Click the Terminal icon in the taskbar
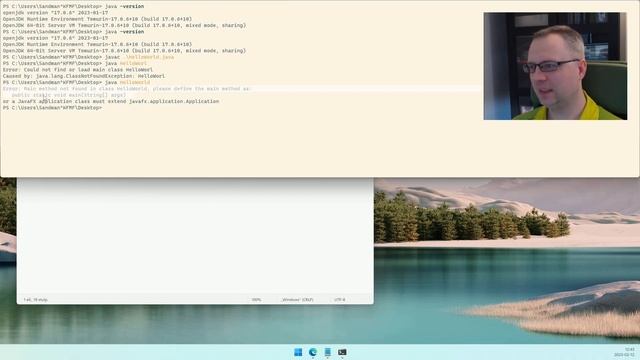640x360 pixels. coord(342,352)
